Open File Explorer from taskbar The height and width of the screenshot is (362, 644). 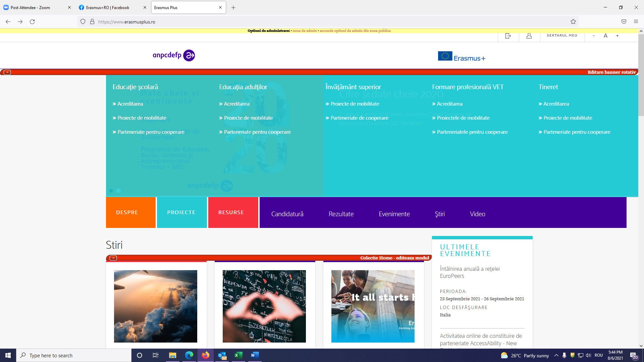pyautogui.click(x=172, y=355)
